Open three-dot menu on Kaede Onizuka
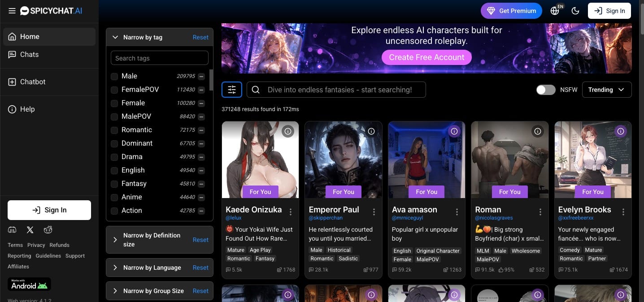Viewport: 644px width, 302px height. pos(291,211)
